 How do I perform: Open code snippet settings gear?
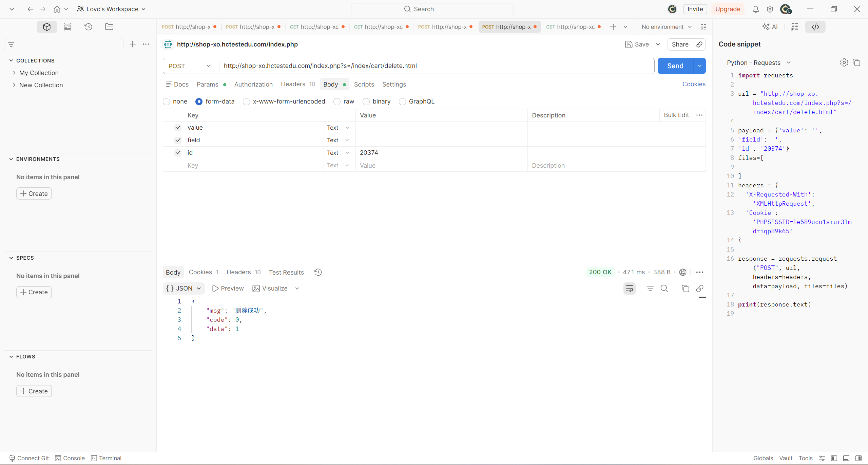[844, 63]
